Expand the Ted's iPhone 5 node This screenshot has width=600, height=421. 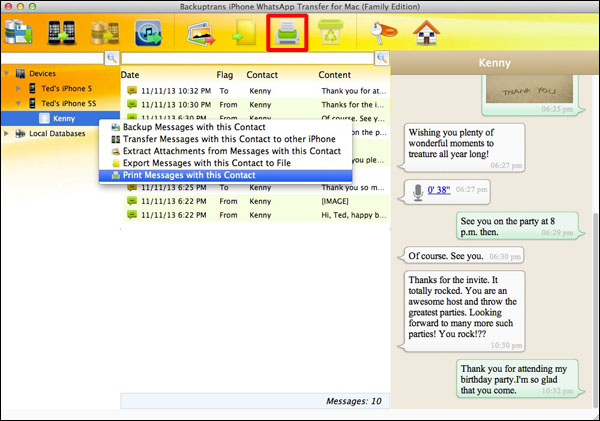click(18, 88)
